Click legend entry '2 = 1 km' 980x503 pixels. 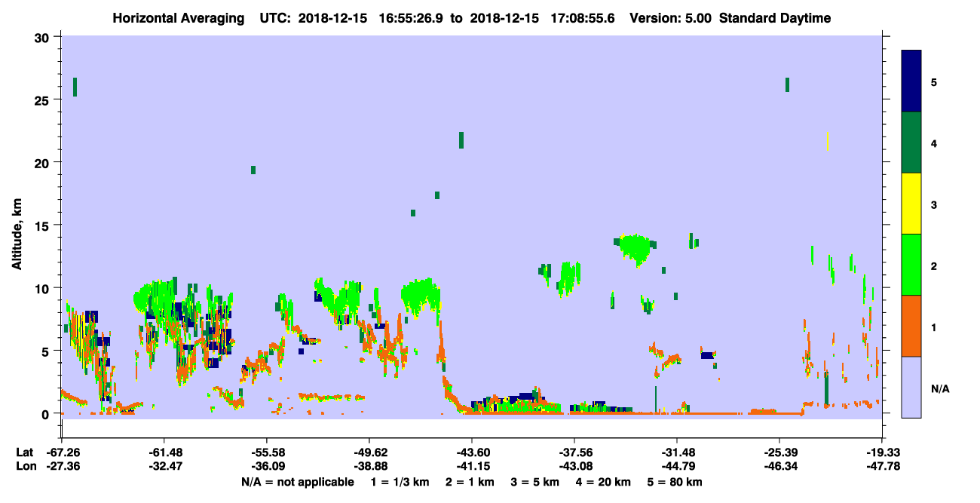tap(472, 482)
